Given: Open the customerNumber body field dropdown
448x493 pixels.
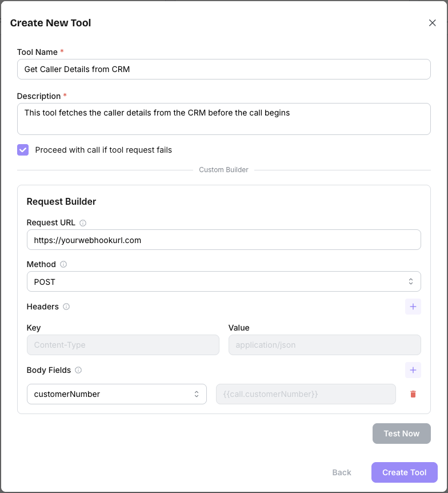Looking at the screenshot, I should (x=117, y=394).
